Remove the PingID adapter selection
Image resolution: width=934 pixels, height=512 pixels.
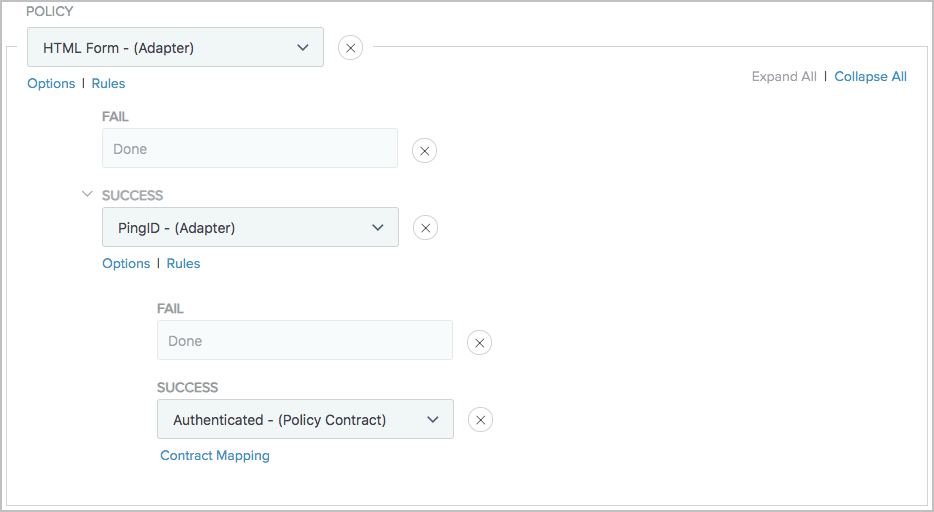point(425,228)
